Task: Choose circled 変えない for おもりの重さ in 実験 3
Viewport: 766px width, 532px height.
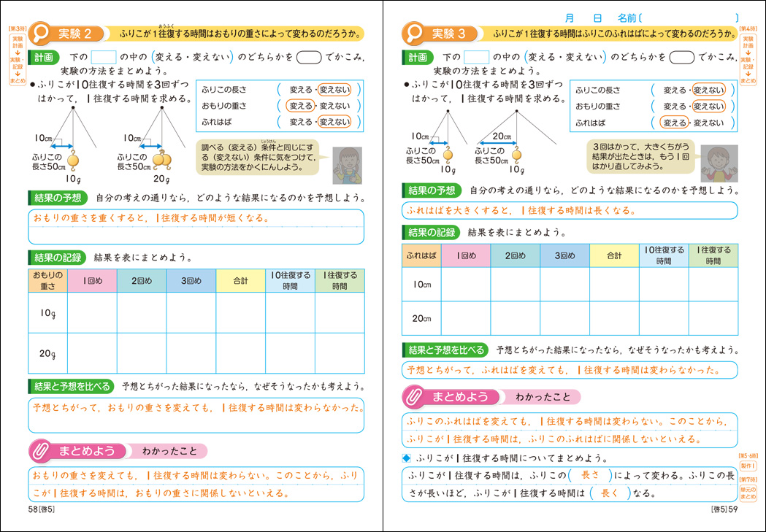Action: click(x=708, y=106)
